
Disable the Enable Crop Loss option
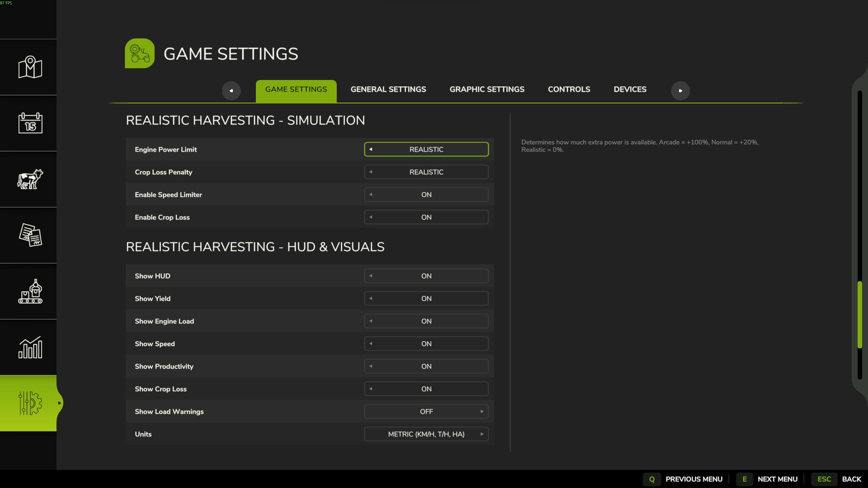coord(425,217)
